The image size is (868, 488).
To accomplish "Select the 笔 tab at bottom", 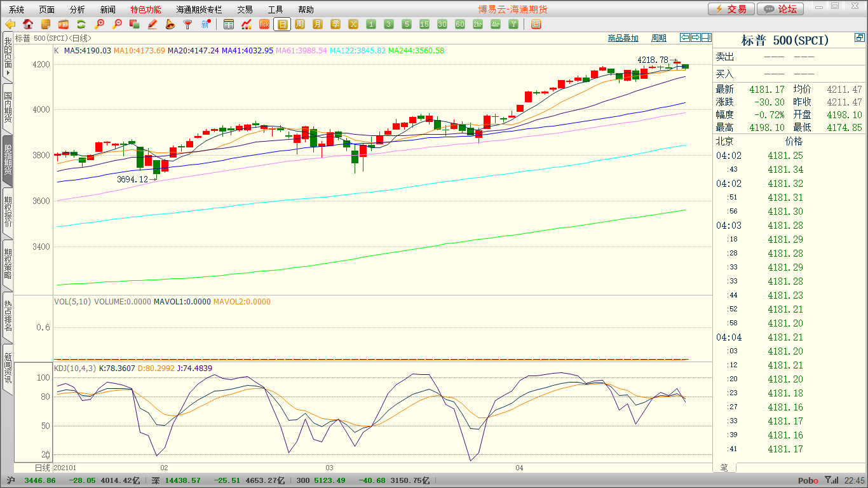I will tap(724, 467).
